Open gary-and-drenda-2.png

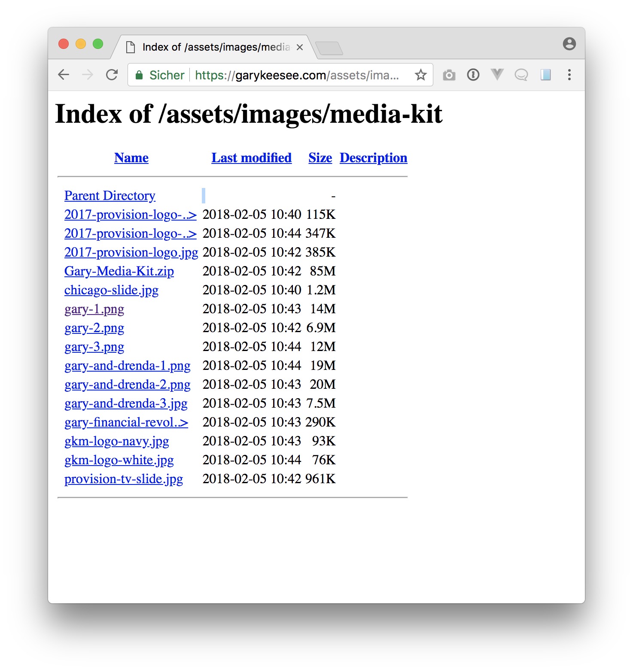coord(128,384)
